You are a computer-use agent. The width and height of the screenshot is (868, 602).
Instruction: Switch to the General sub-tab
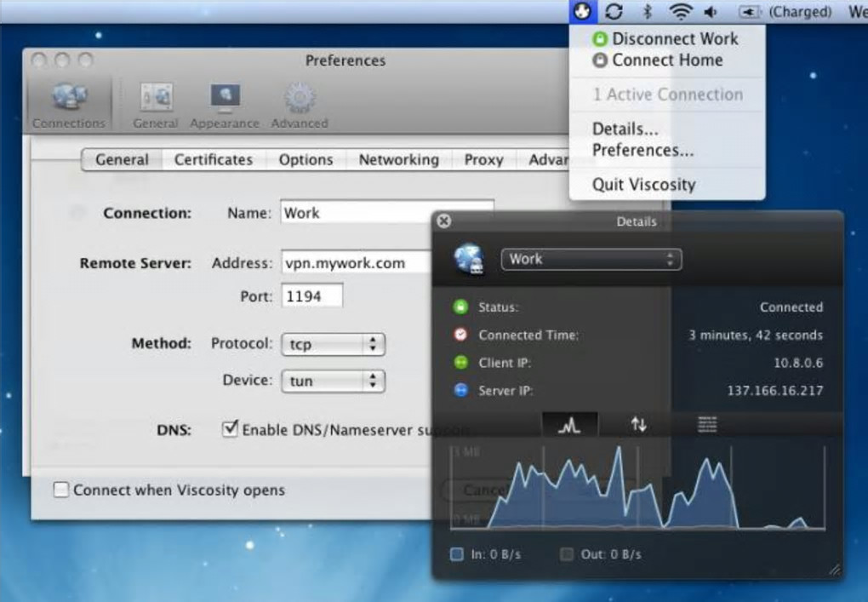pos(122,159)
